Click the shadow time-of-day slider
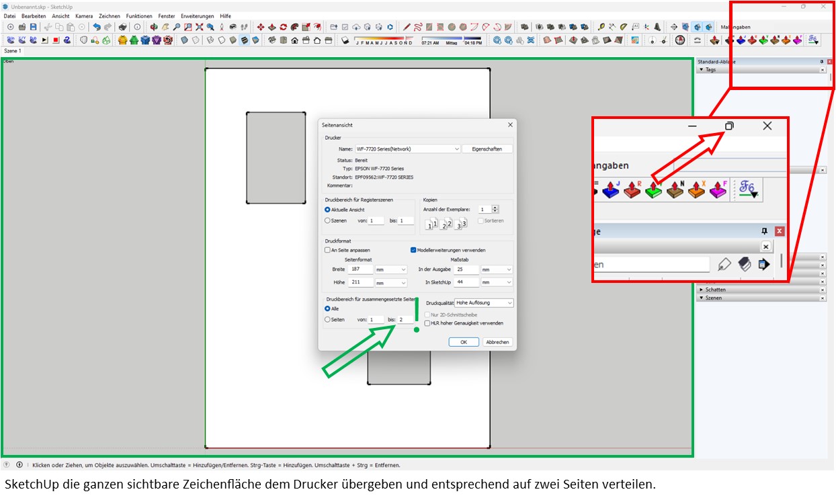Image resolution: width=836 pixels, height=504 pixels. pos(451,39)
